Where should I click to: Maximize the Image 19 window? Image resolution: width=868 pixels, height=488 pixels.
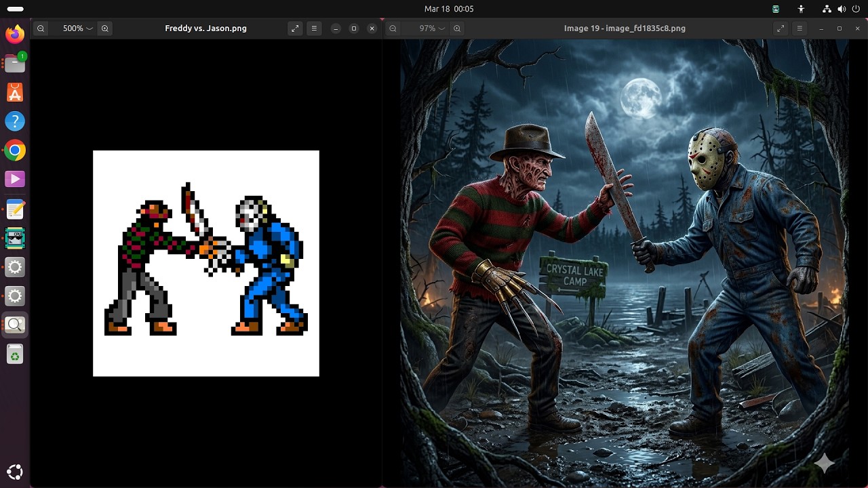click(839, 28)
